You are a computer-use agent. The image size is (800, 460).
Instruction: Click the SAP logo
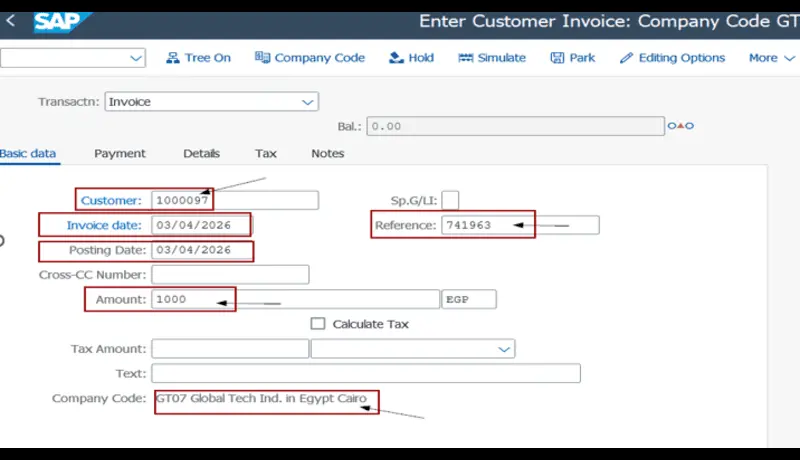pyautogui.click(x=62, y=22)
